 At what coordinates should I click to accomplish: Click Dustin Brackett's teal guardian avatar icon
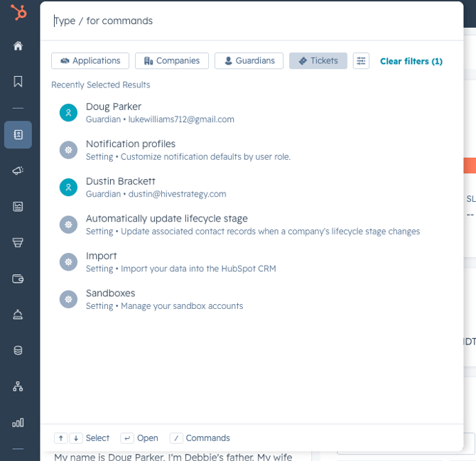(x=69, y=188)
